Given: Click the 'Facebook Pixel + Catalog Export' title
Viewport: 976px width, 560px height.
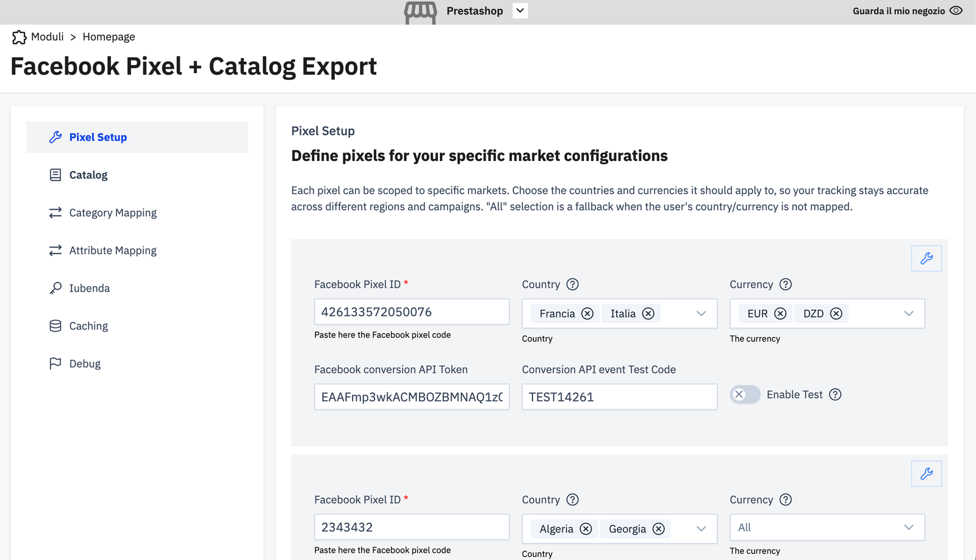Looking at the screenshot, I should coord(194,66).
